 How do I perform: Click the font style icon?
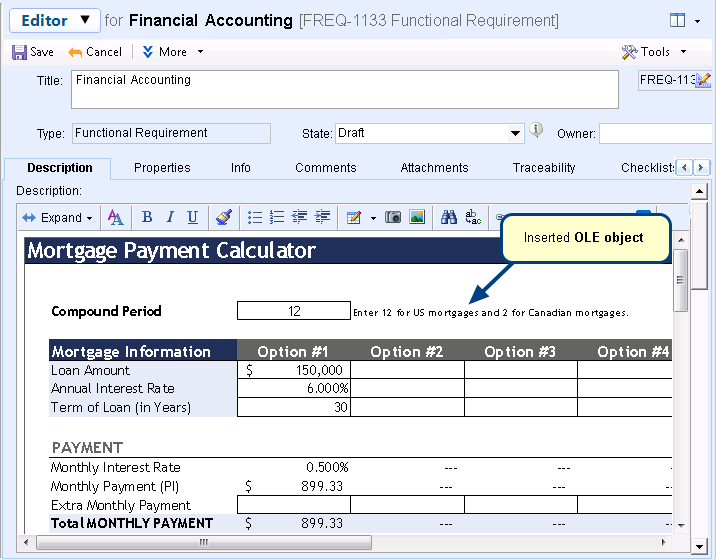pos(115,217)
